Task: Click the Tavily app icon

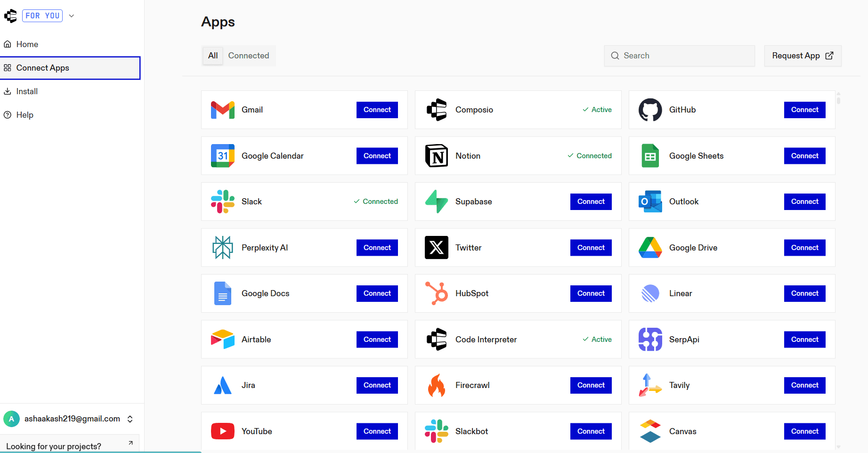Action: [x=650, y=385]
